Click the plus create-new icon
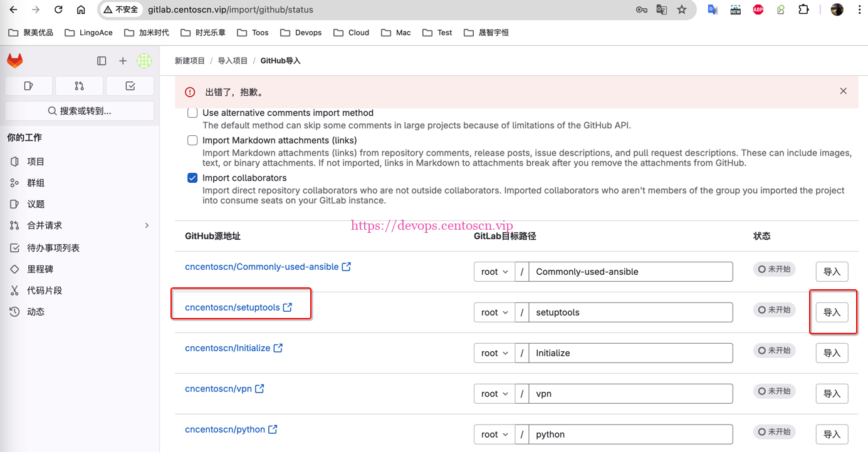This screenshot has width=868, height=452. coord(123,61)
